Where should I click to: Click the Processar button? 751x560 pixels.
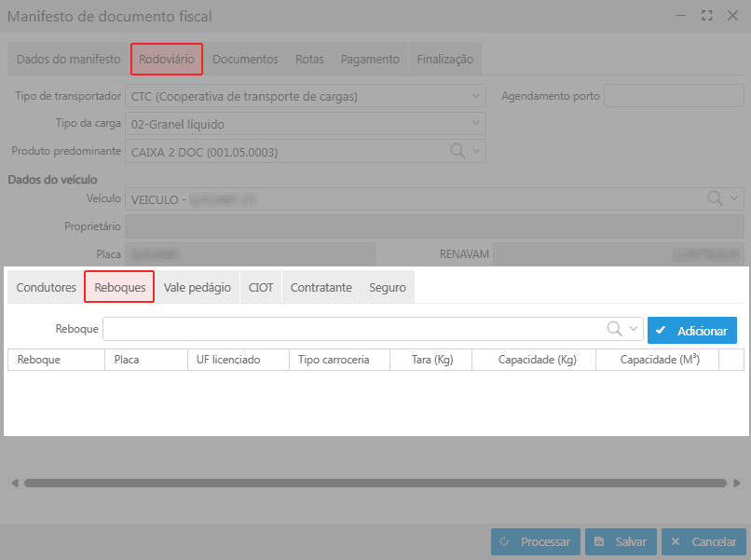(536, 541)
